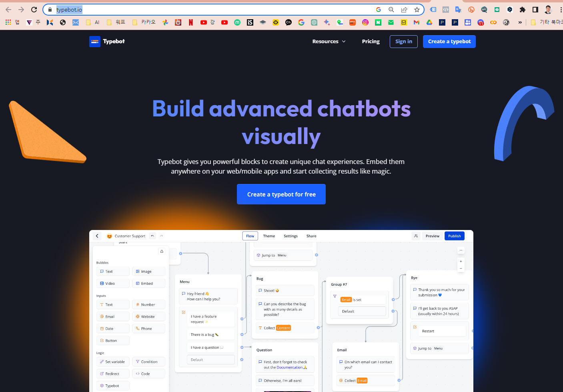Image resolution: width=563 pixels, height=392 pixels.
Task: Click the Documentation link in Question group
Action: [x=290, y=367]
